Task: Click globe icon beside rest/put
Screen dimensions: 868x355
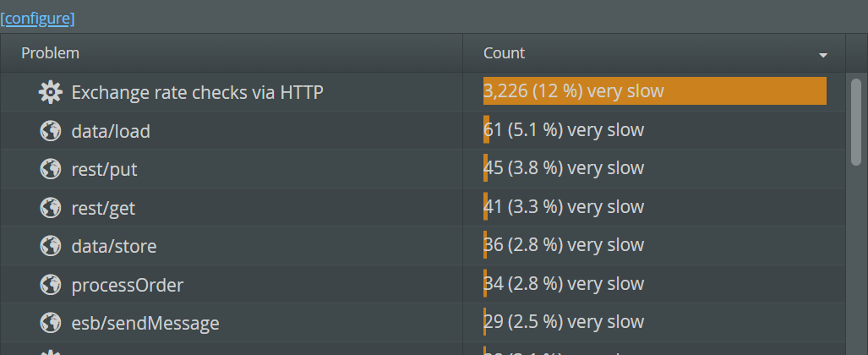Action: click(51, 169)
